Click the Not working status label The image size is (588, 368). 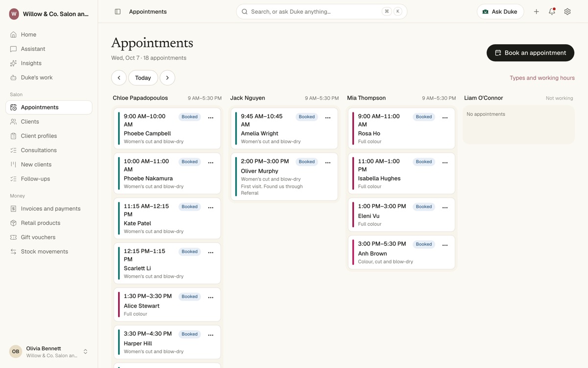click(559, 98)
